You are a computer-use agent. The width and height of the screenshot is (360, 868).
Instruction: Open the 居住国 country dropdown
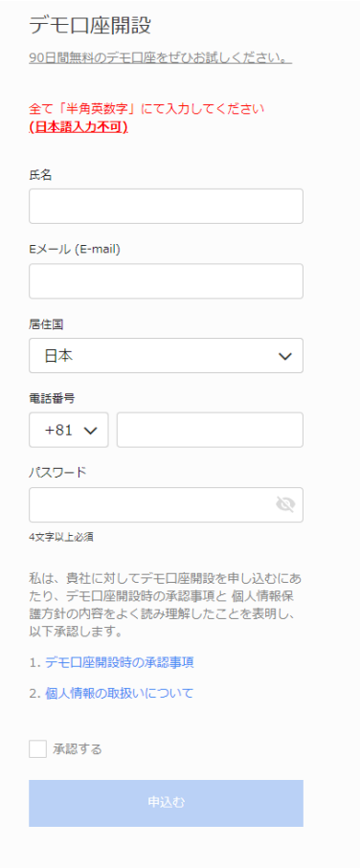167,355
